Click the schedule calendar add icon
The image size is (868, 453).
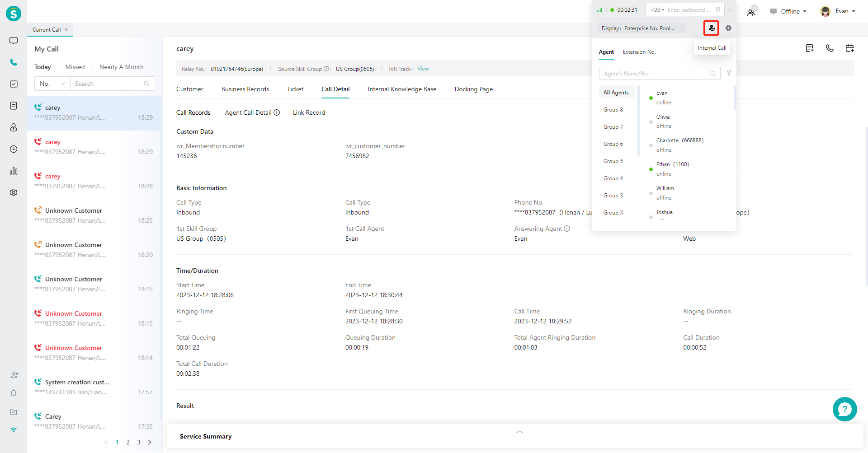point(849,48)
